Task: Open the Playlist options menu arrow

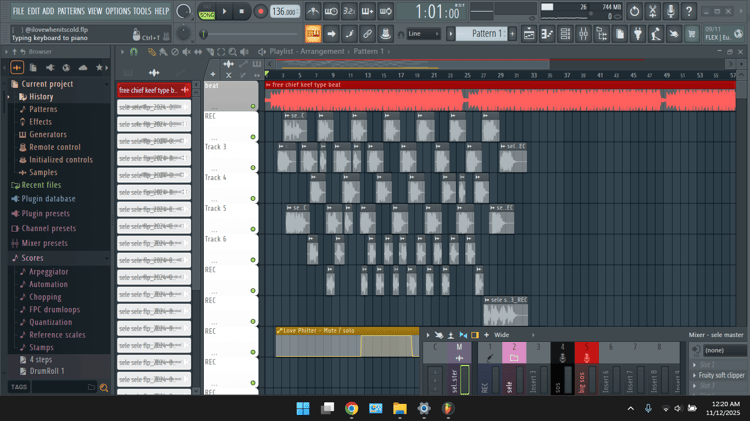Action: (122, 52)
